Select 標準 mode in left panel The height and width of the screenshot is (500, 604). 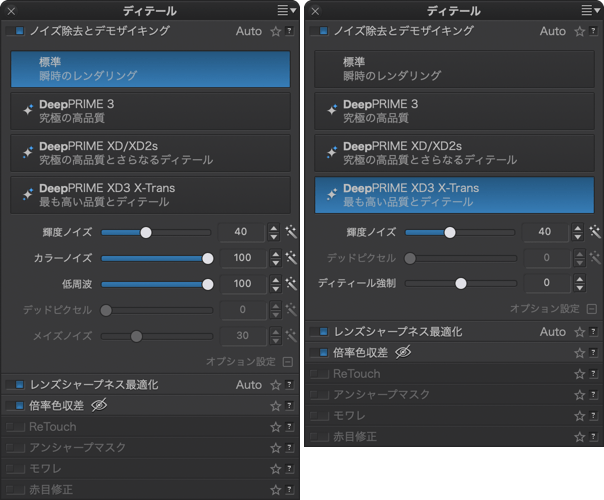pos(150,69)
